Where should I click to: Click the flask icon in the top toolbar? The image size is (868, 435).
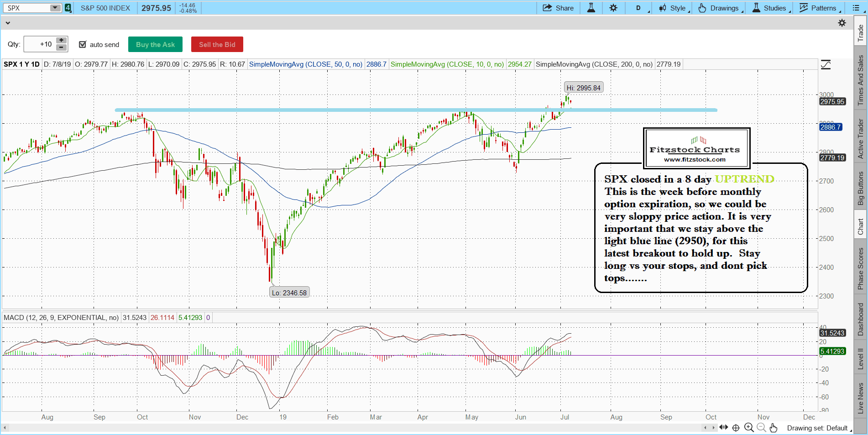pyautogui.click(x=591, y=8)
